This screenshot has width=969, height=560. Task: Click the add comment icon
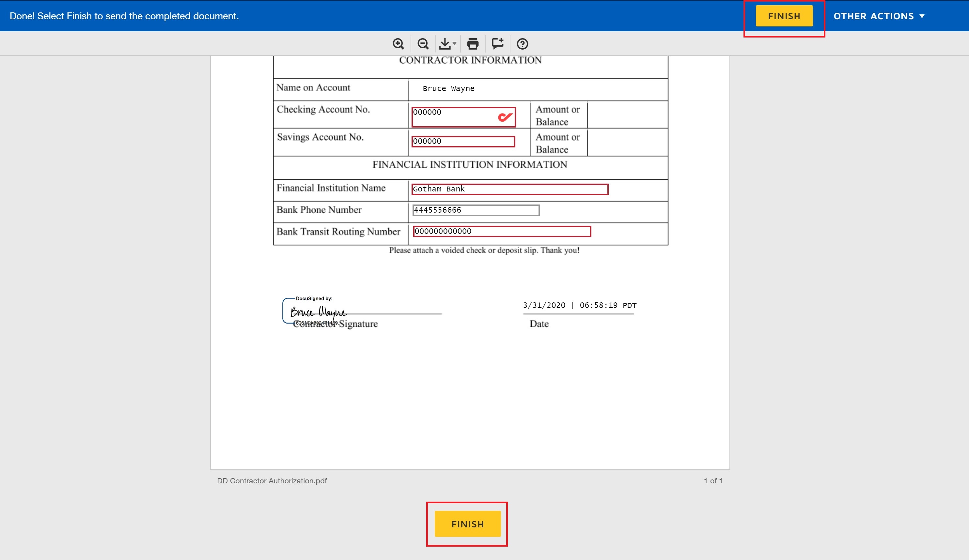coord(498,43)
